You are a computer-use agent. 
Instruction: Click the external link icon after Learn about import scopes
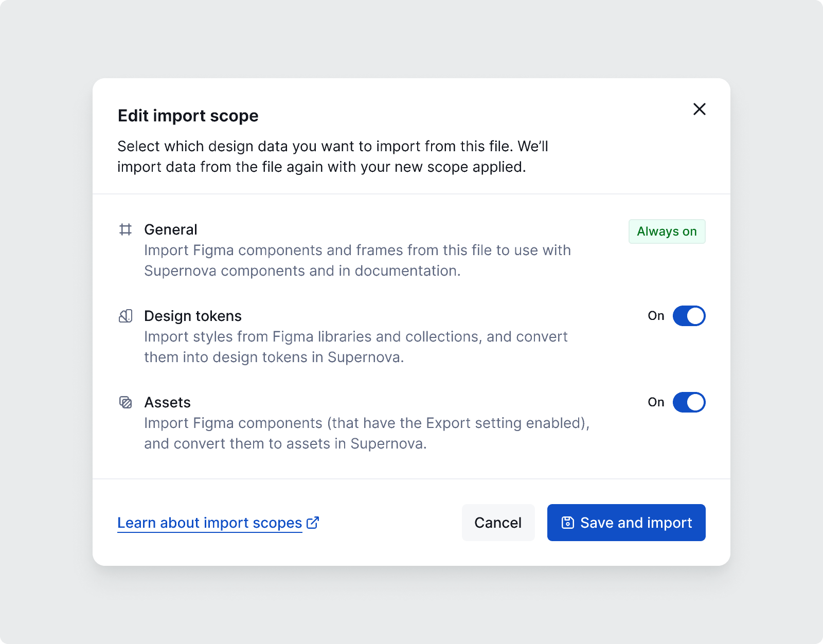coord(313,523)
